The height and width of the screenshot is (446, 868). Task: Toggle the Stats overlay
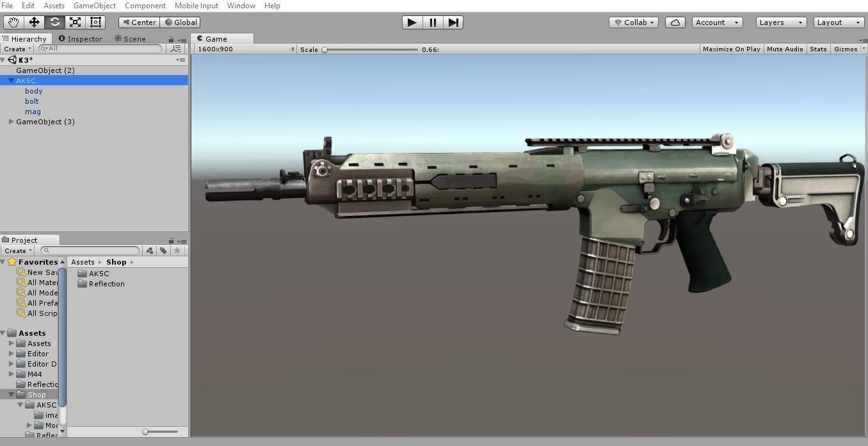click(x=817, y=49)
